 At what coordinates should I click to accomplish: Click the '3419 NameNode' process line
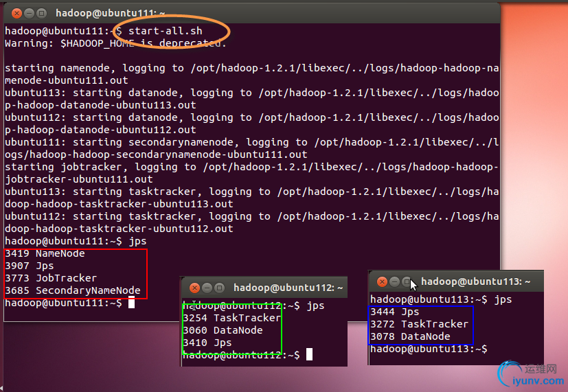pyautogui.click(x=45, y=253)
